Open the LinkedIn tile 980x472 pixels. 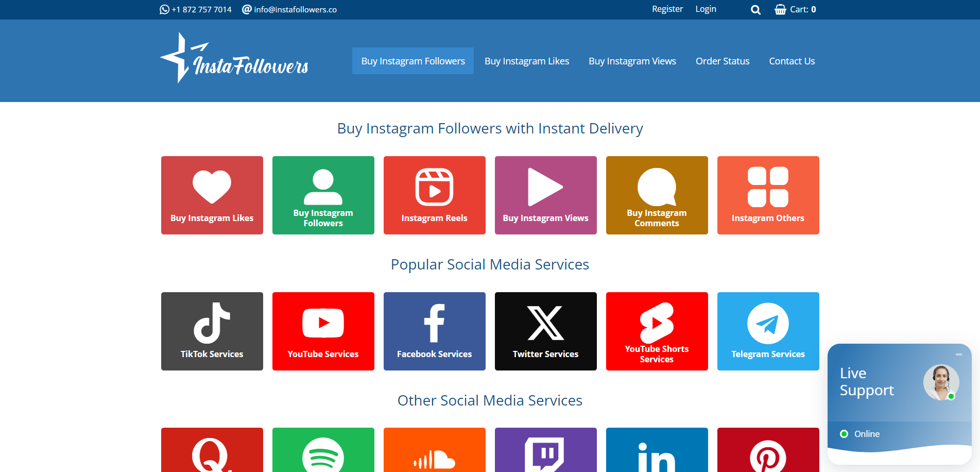pyautogui.click(x=657, y=450)
